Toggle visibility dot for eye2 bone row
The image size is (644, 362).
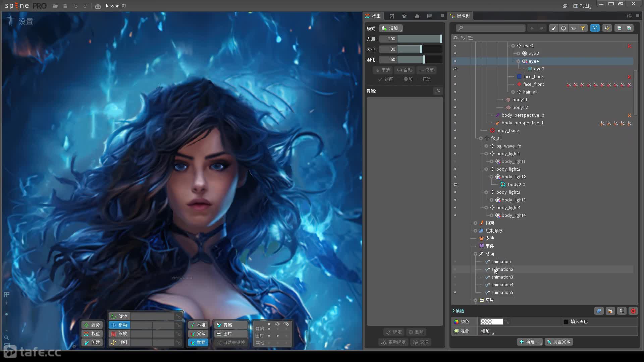pyautogui.click(x=455, y=46)
